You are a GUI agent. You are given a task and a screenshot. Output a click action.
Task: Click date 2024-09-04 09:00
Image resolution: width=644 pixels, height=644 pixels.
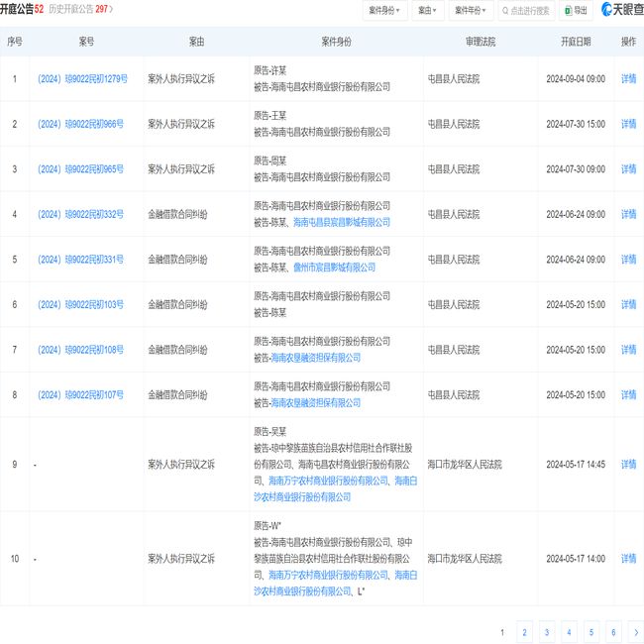click(576, 79)
